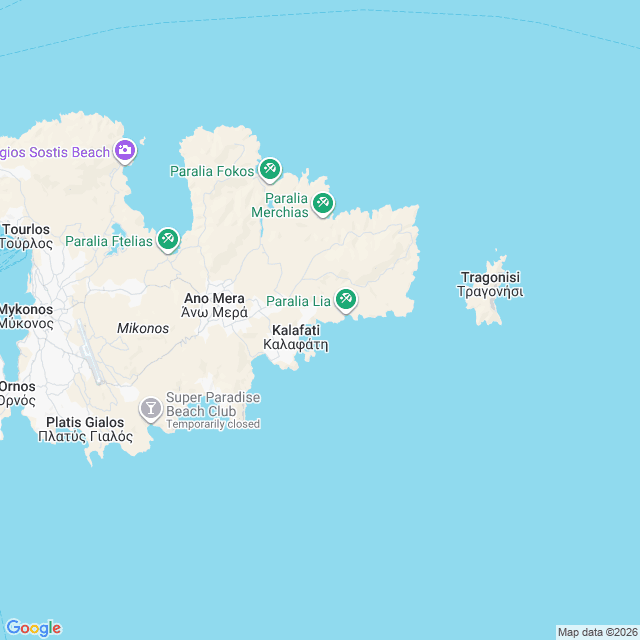The image size is (640, 640).
Task: Open the Google logo link
Action: click(x=34, y=628)
